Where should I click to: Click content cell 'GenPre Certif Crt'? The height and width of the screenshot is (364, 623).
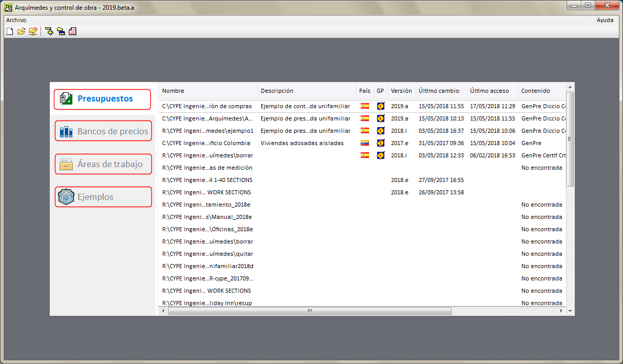click(543, 155)
